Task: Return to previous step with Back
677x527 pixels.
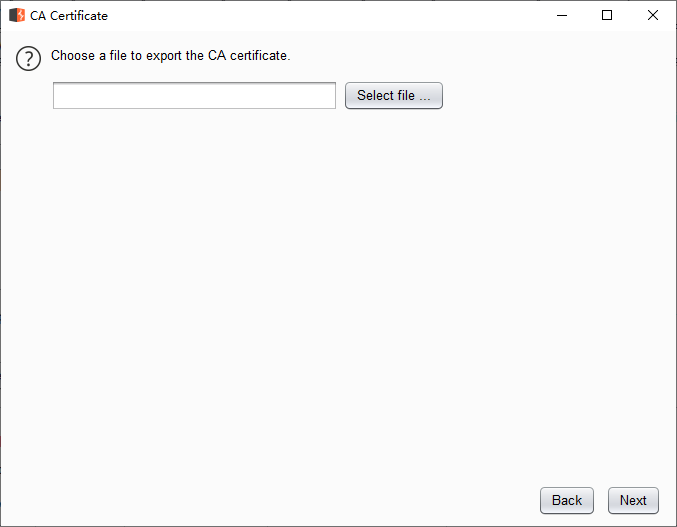Action: [566, 500]
